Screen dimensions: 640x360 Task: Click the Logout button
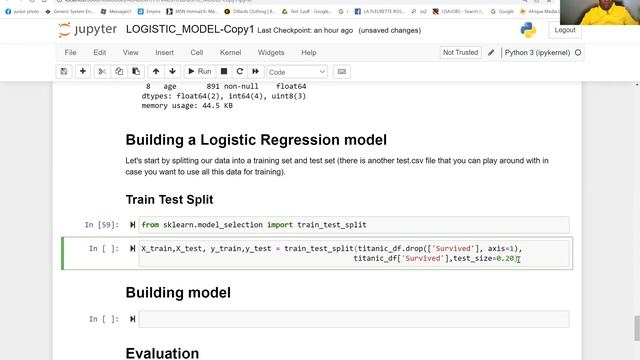click(x=565, y=30)
